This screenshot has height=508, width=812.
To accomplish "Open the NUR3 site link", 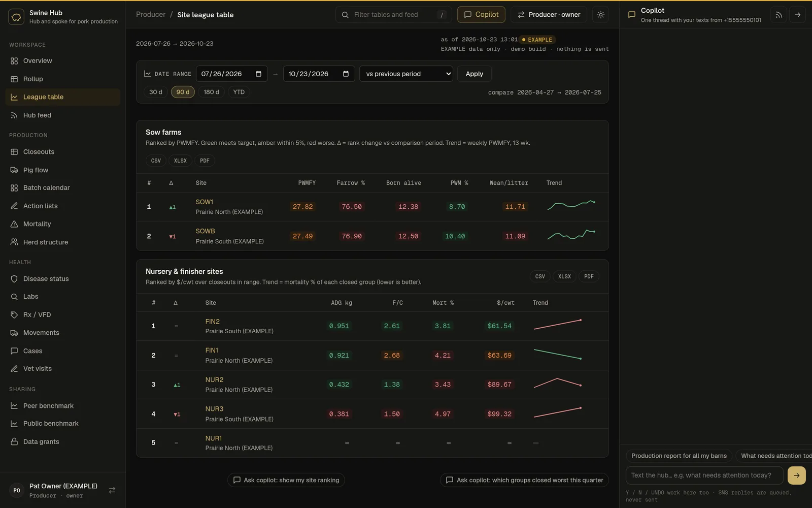I will pos(214,409).
